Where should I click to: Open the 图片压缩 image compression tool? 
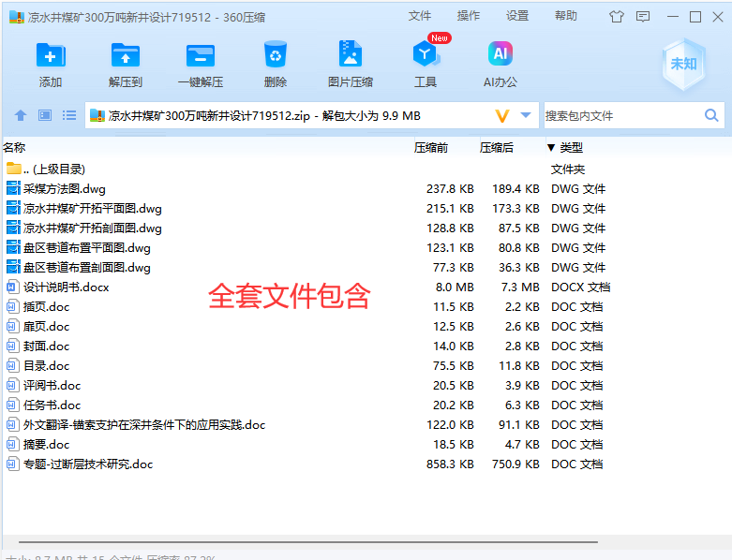(x=351, y=54)
